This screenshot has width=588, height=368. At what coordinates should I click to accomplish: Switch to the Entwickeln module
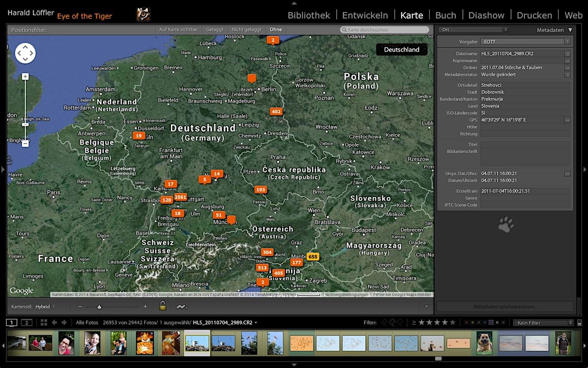[365, 15]
